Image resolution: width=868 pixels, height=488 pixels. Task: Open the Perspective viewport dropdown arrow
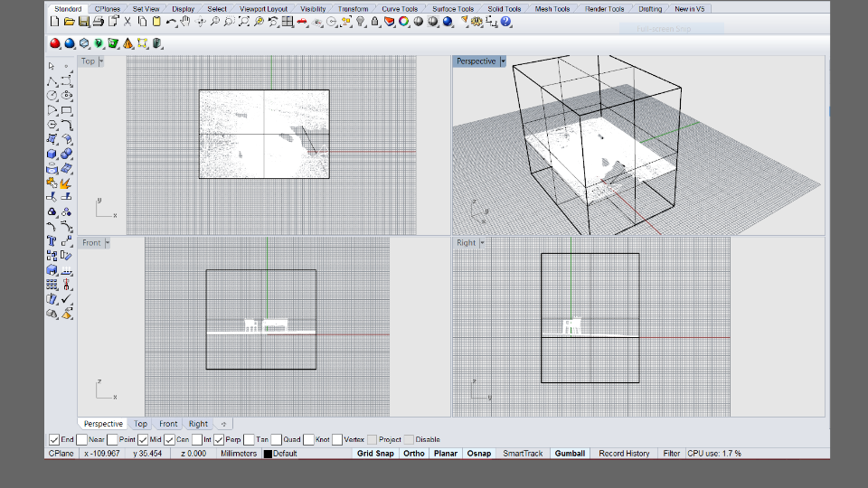pyautogui.click(x=503, y=61)
